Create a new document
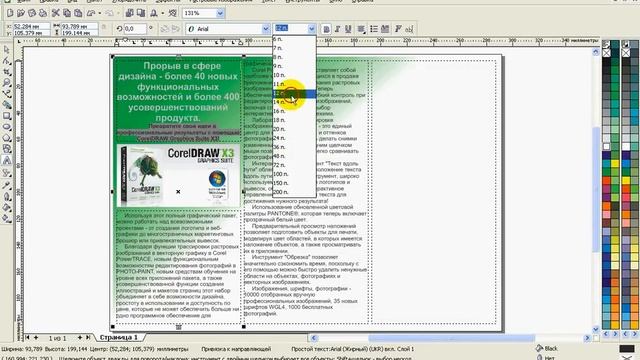This screenshot has width=640, height=360. click(x=10, y=13)
